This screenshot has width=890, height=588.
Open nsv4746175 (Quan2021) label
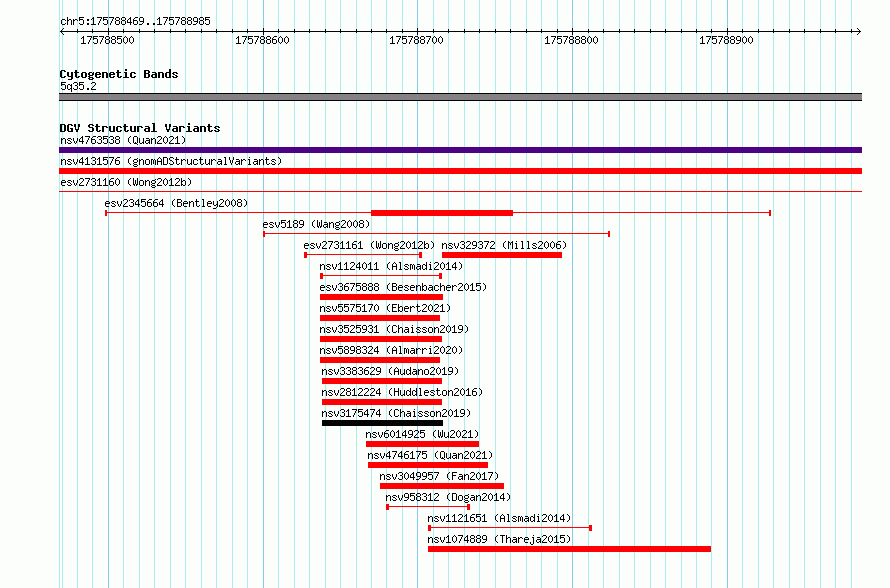point(430,455)
